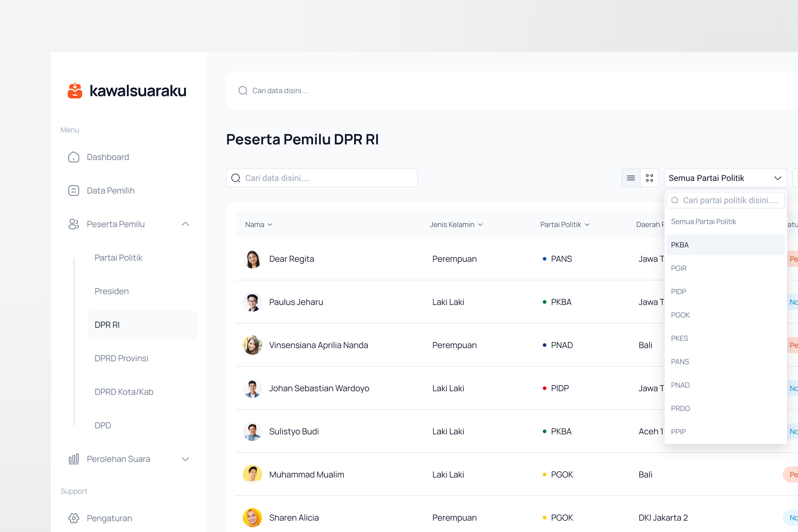
Task: Click the kawalsuaraku logo icon
Action: (75, 90)
